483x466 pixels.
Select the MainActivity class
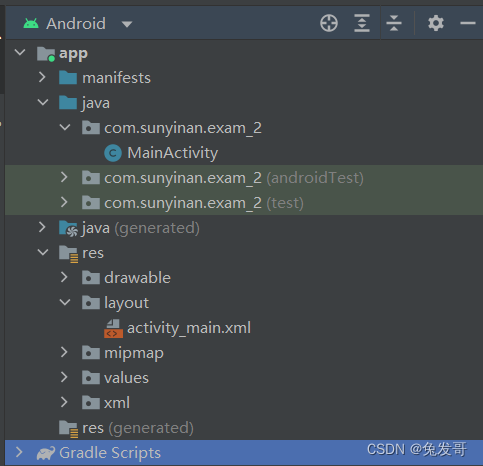(173, 153)
